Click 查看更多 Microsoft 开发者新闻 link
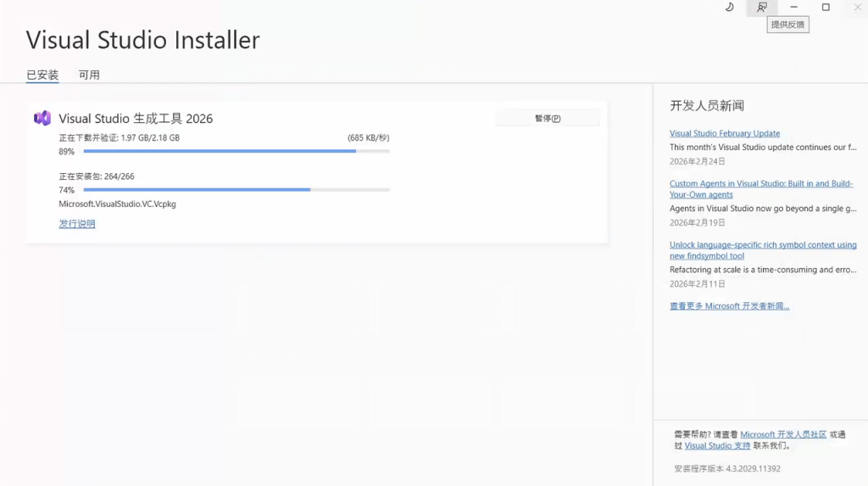 point(729,306)
